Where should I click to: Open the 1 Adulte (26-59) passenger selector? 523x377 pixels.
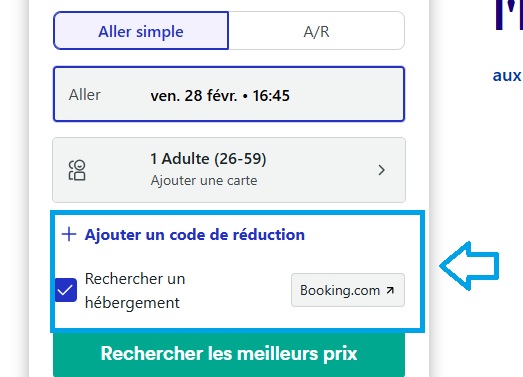click(x=229, y=170)
